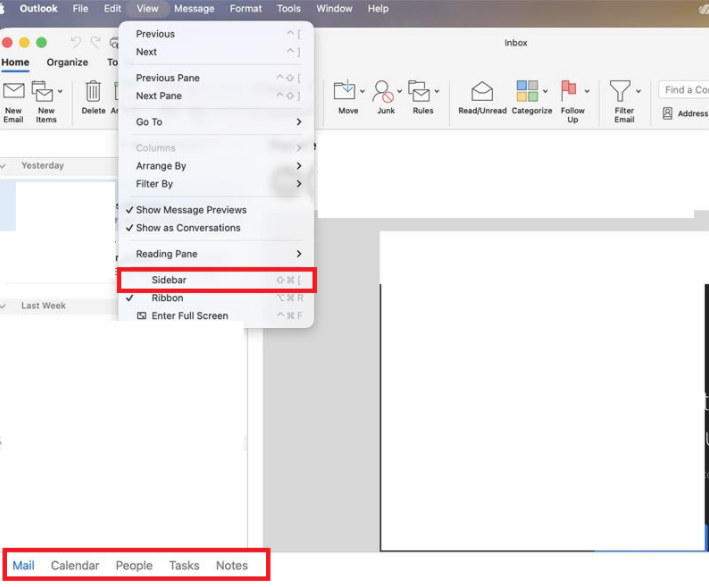
Task: Open the File menu
Action: 80,9
